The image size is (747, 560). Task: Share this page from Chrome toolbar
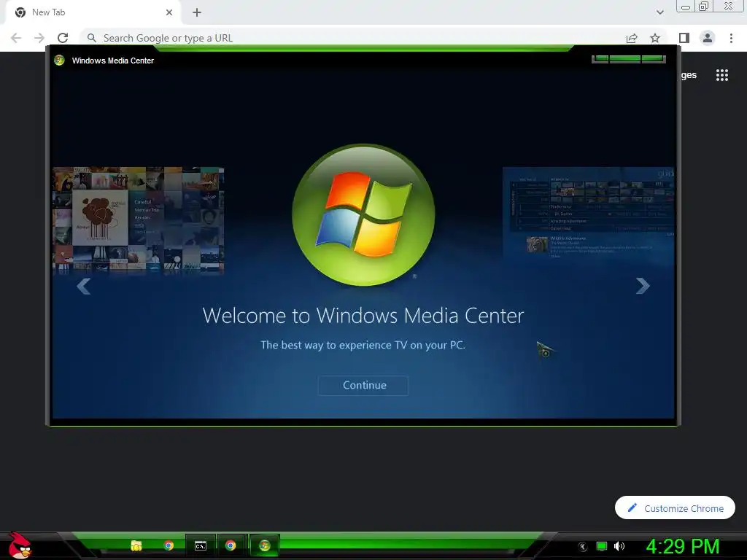pos(632,38)
